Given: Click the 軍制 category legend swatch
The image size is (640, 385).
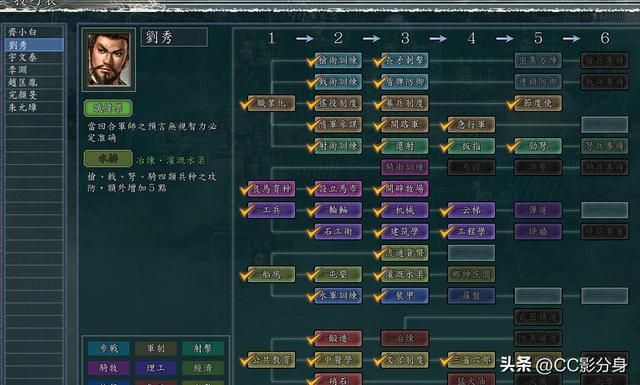Looking at the screenshot, I should [x=156, y=349].
